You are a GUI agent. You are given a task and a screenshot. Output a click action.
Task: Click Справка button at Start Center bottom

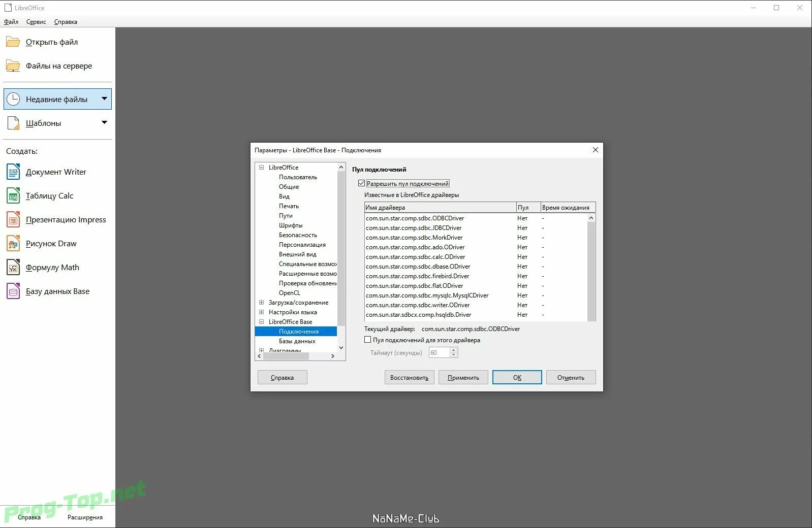29,517
